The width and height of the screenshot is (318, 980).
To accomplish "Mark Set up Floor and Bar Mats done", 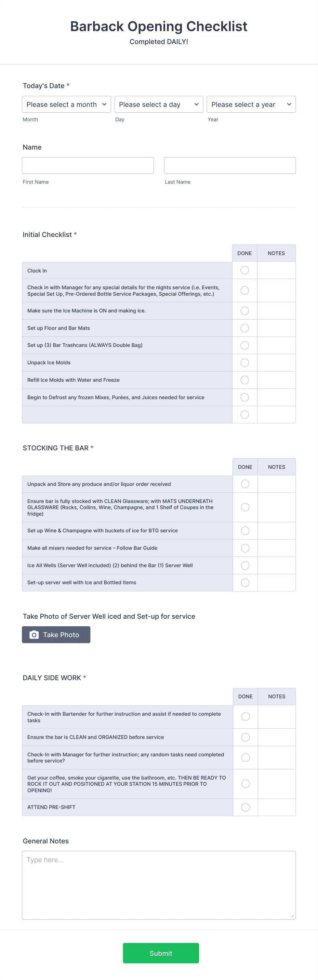I will click(x=245, y=328).
